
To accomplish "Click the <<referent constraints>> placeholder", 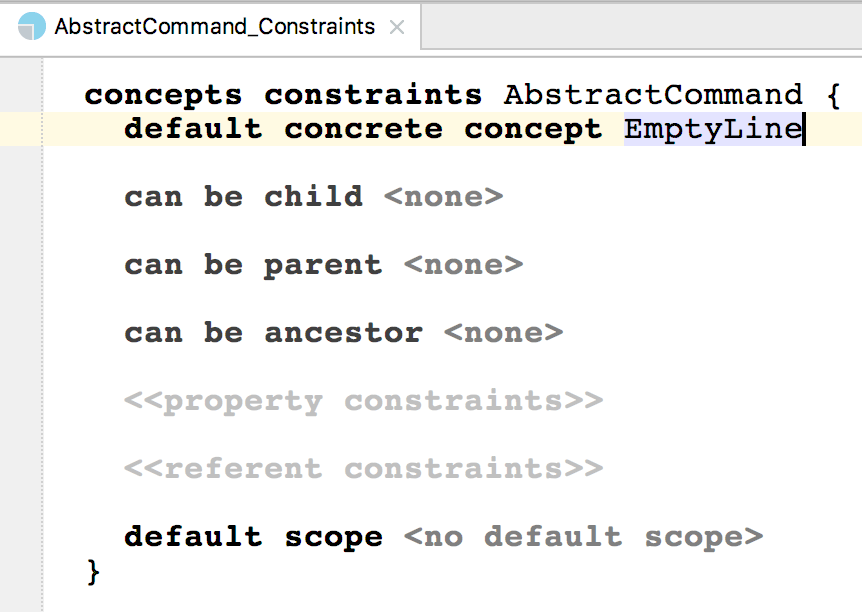I will pyautogui.click(x=363, y=469).
